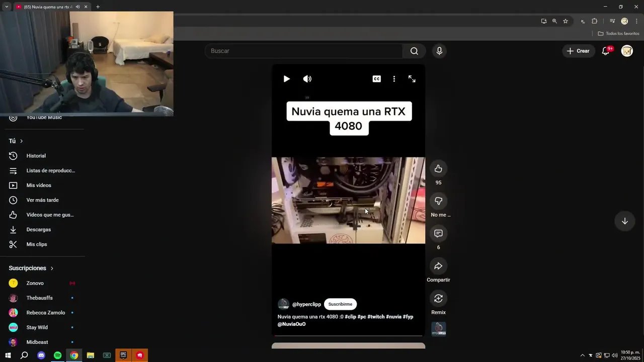Image resolution: width=644 pixels, height=362 pixels.
Task: Open Listas de reproducción in sidebar
Action: point(43,170)
